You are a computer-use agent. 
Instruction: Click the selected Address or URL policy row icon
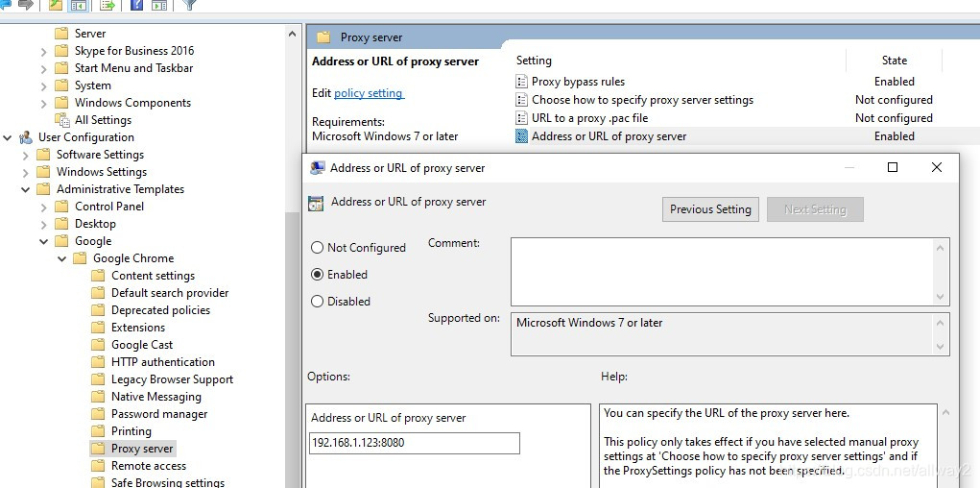pyautogui.click(x=521, y=135)
